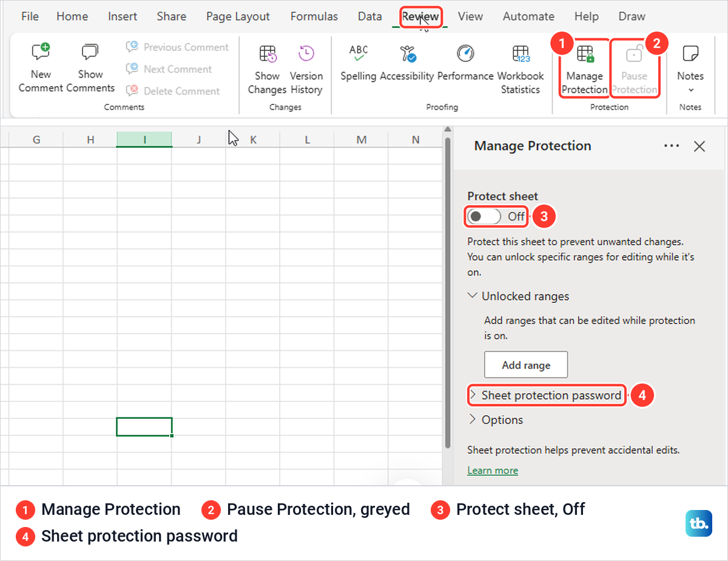Image resolution: width=728 pixels, height=561 pixels.
Task: Close the Manage Protection pane
Action: coord(699,146)
